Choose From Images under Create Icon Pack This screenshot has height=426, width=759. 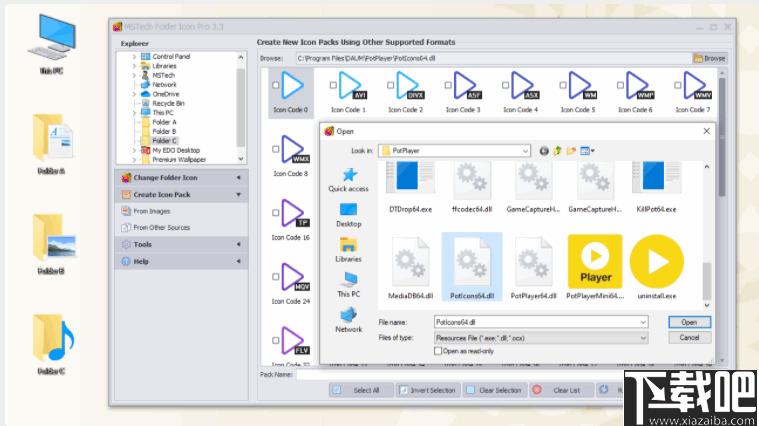(x=152, y=211)
